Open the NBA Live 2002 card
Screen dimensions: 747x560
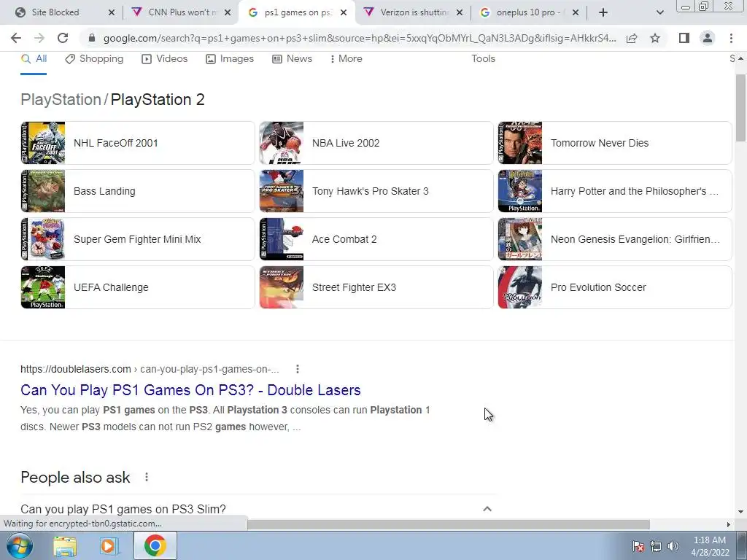click(376, 143)
